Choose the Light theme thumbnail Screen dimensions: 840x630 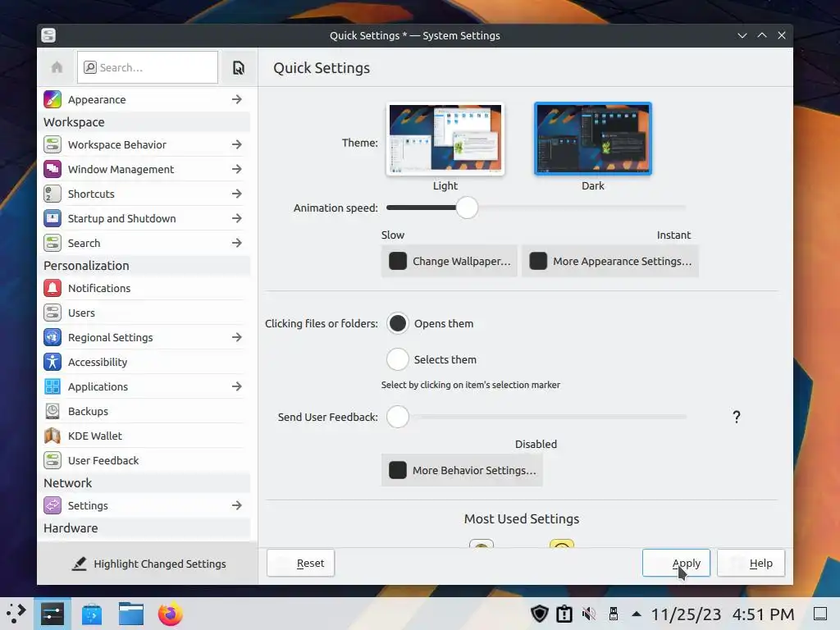click(445, 139)
